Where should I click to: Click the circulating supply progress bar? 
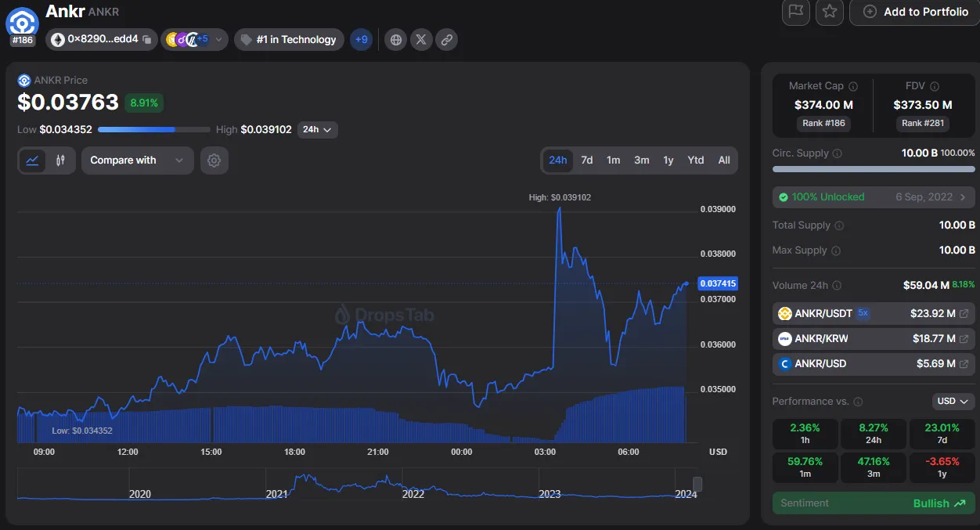click(874, 169)
